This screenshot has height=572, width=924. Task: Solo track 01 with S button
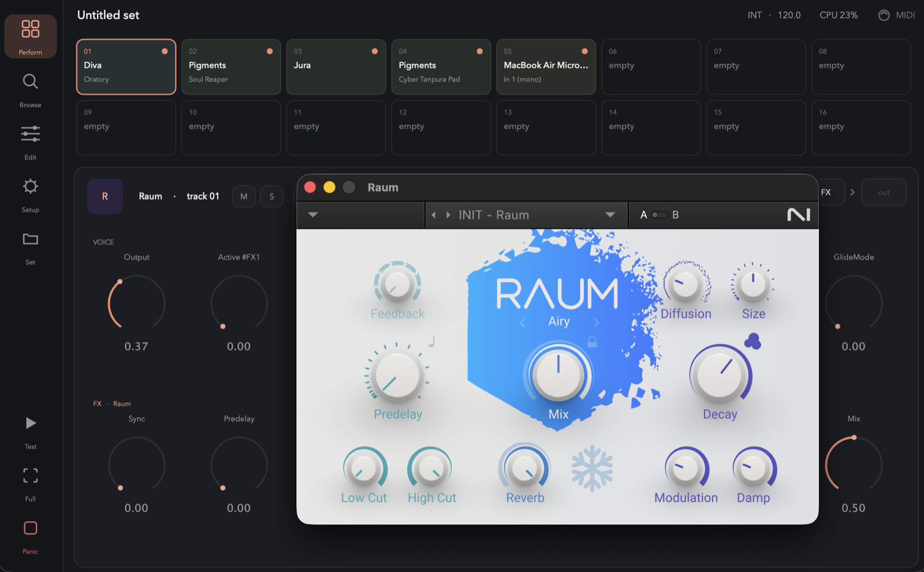pyautogui.click(x=271, y=196)
